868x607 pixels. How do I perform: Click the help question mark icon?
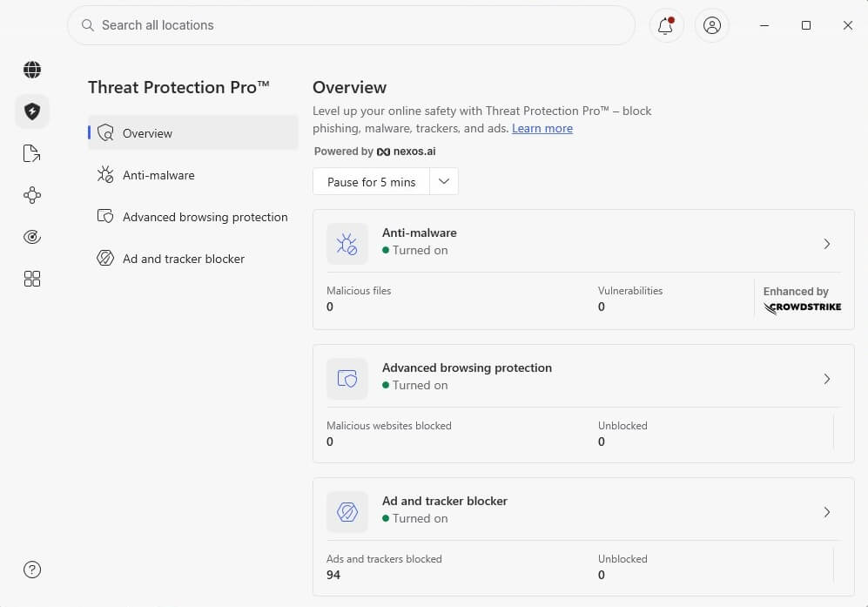tap(32, 570)
